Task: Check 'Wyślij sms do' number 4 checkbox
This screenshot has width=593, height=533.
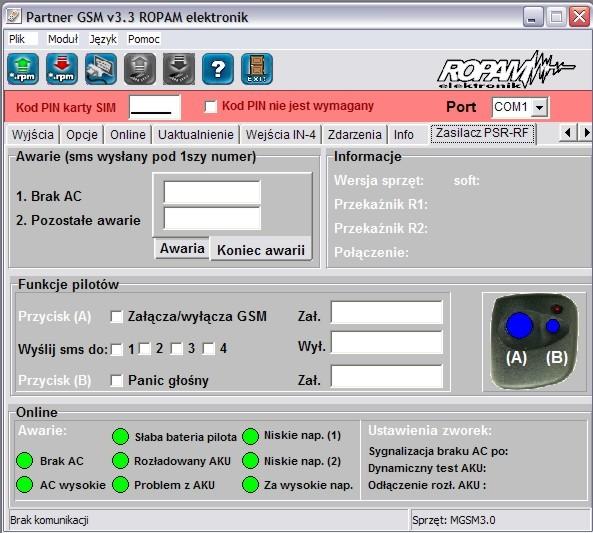Action: (208, 348)
